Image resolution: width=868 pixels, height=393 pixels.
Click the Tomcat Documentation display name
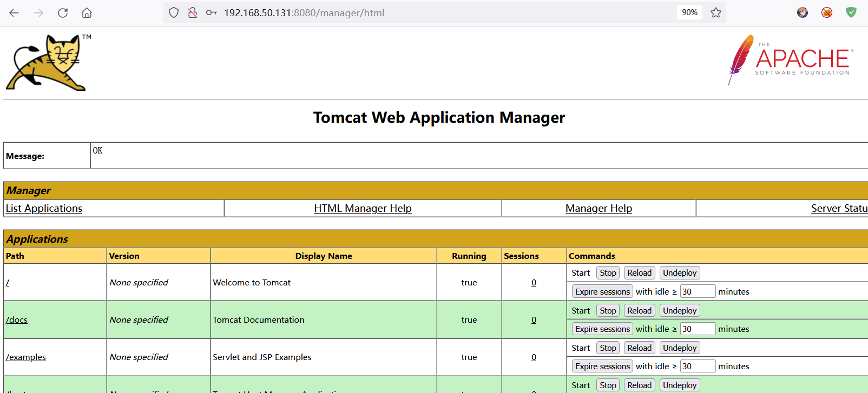coord(259,319)
